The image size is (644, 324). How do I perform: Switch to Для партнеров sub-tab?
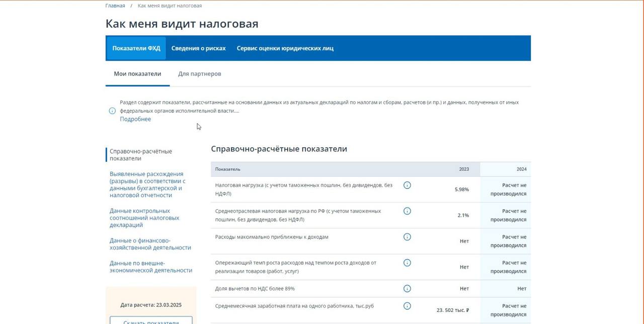click(199, 74)
